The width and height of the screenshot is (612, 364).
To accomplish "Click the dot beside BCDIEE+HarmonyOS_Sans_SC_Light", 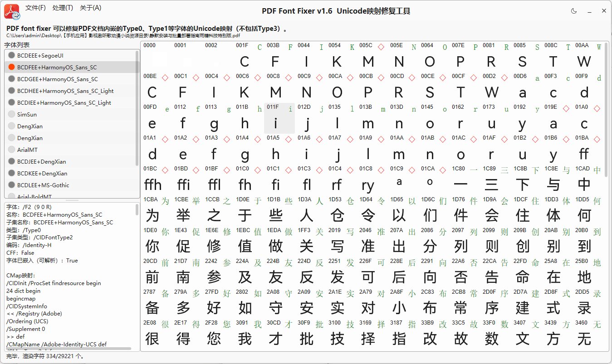I will coord(12,102).
